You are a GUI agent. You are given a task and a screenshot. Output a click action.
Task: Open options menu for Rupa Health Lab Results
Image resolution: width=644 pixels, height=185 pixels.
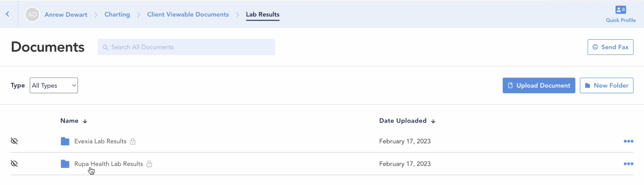628,164
